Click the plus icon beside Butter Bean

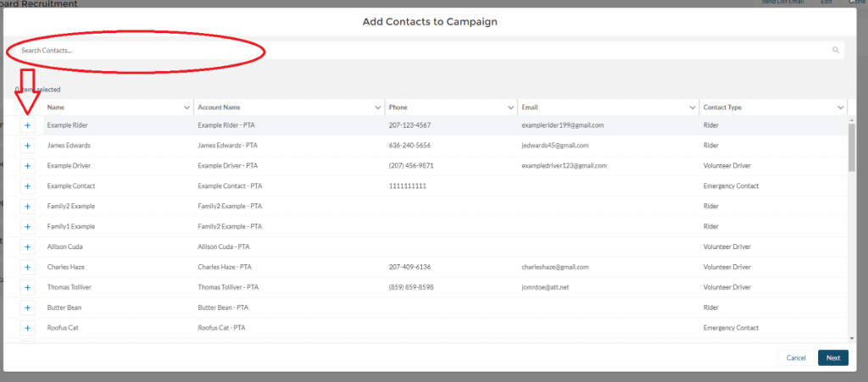27,307
